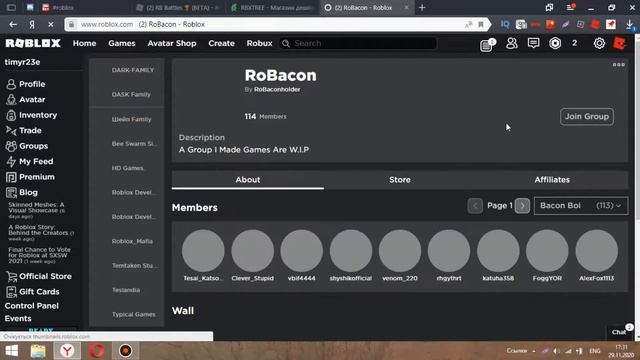Open the Roblox logo home link
640x360 pixels.
coord(33,43)
